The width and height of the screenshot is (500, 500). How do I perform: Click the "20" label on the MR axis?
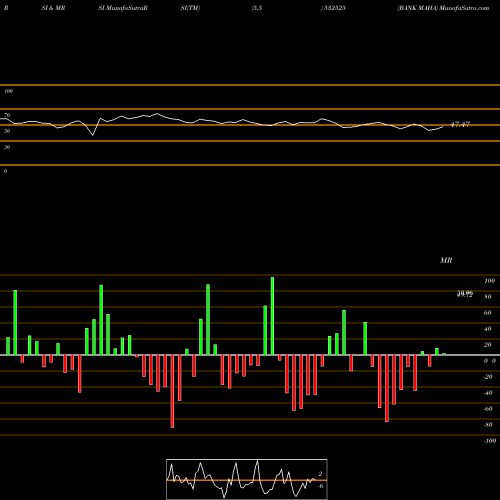488,345
